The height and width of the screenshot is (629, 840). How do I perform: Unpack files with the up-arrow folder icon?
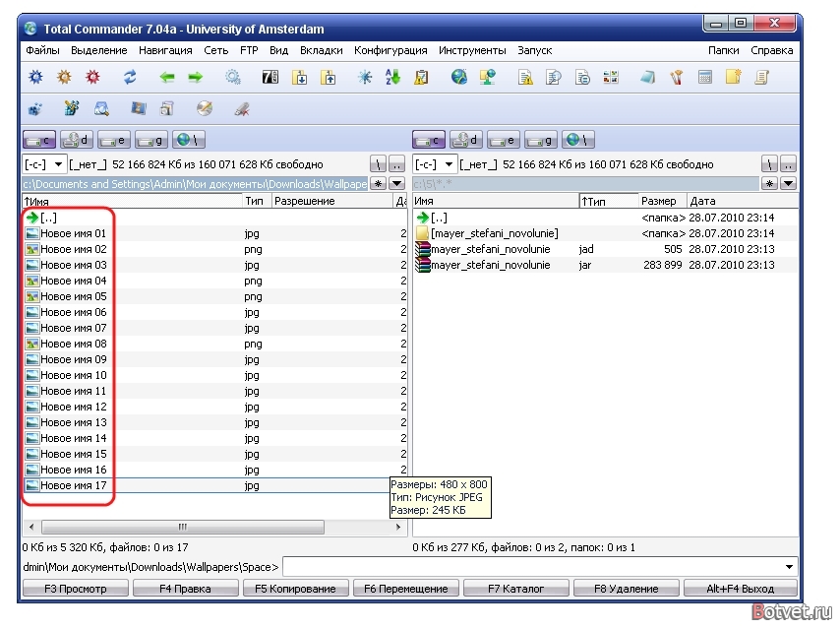click(328, 77)
